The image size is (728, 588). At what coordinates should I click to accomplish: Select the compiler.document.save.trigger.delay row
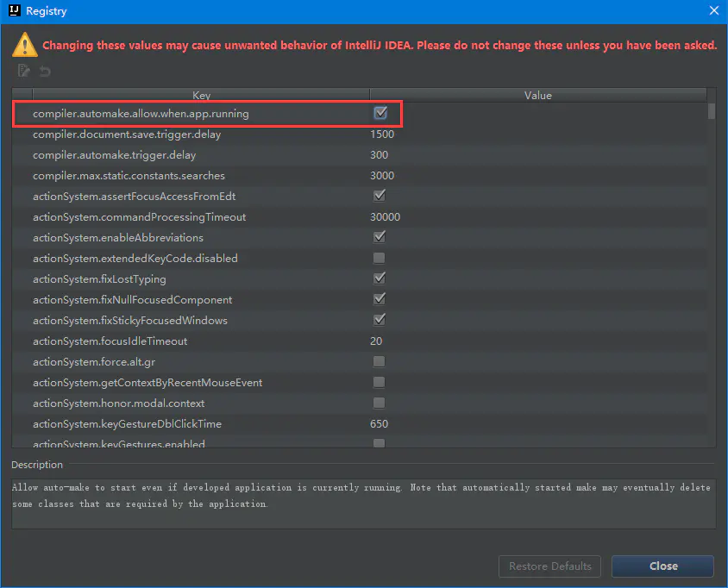coord(360,134)
